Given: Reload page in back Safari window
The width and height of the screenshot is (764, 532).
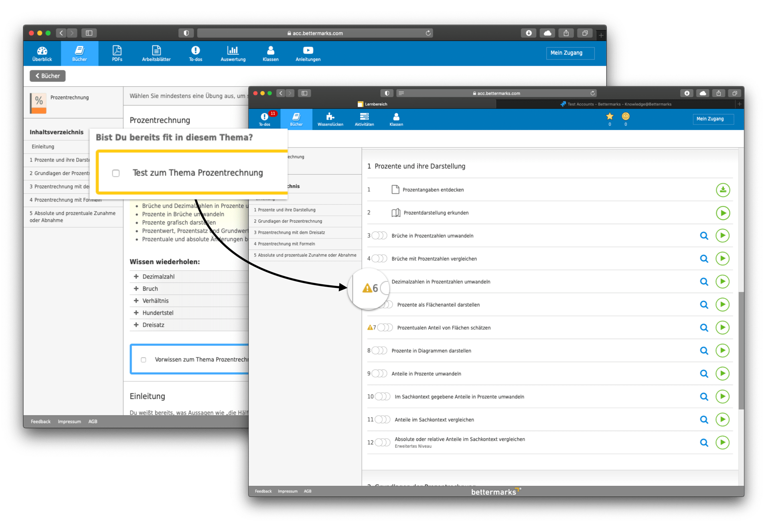Looking at the screenshot, I should (428, 33).
